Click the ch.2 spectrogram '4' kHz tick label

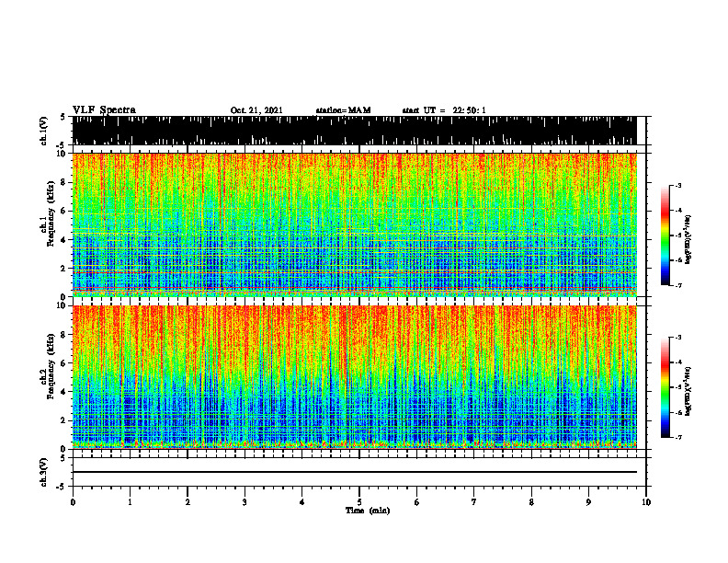click(x=64, y=392)
